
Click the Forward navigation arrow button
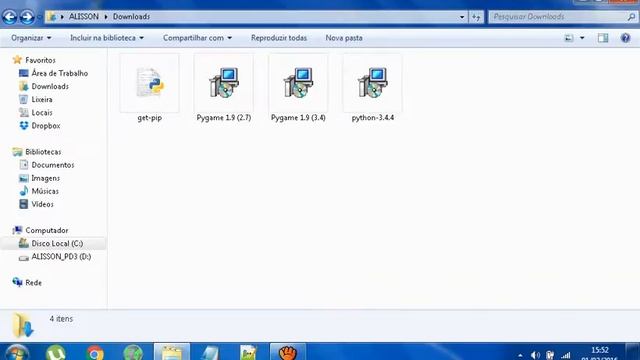tap(27, 17)
